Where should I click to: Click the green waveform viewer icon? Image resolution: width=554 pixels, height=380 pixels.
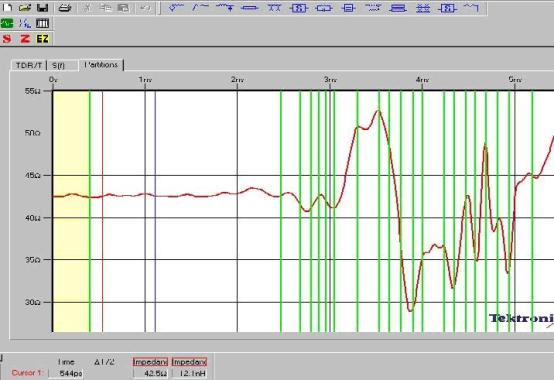[7, 23]
